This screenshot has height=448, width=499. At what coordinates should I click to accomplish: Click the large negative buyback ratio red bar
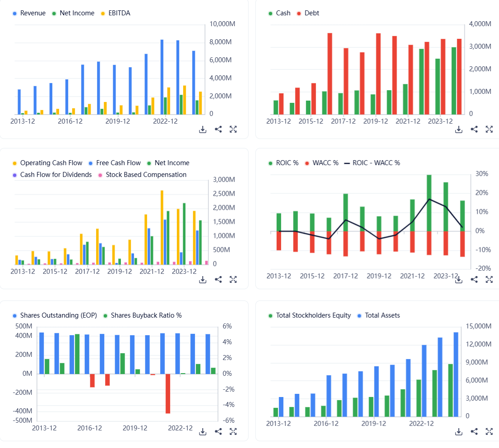[x=168, y=393]
